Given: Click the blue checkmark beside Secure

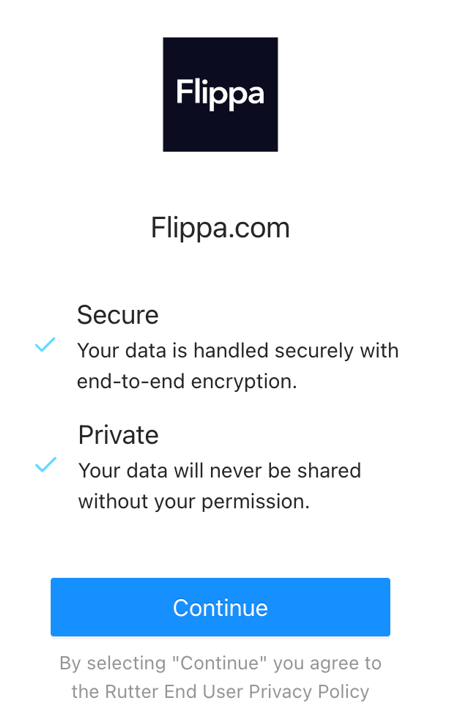Looking at the screenshot, I should [45, 344].
